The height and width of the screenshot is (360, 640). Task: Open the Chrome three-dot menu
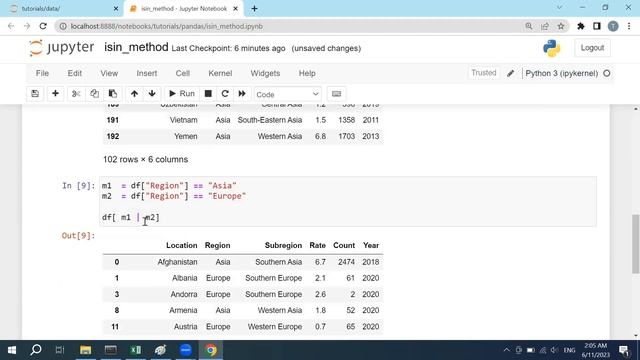(x=629, y=26)
